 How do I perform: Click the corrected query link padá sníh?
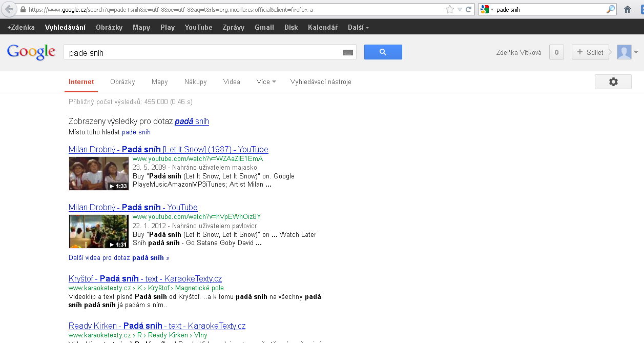tap(192, 122)
